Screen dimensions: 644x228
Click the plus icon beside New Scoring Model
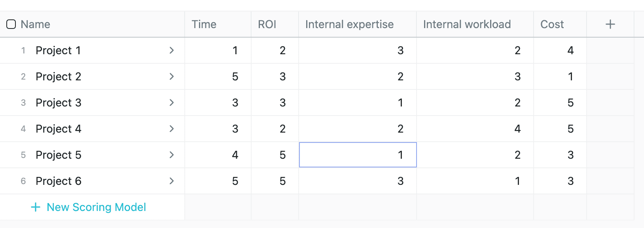click(35, 207)
